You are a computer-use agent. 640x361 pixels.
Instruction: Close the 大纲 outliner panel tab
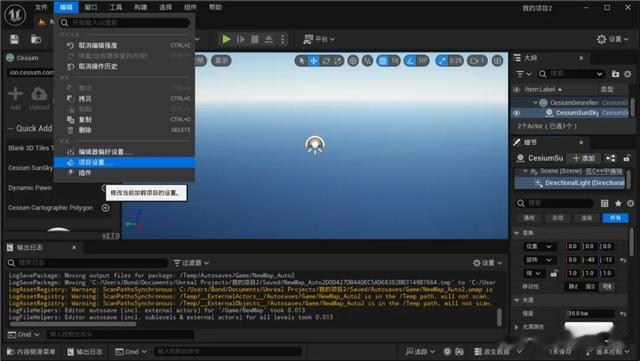click(x=581, y=58)
